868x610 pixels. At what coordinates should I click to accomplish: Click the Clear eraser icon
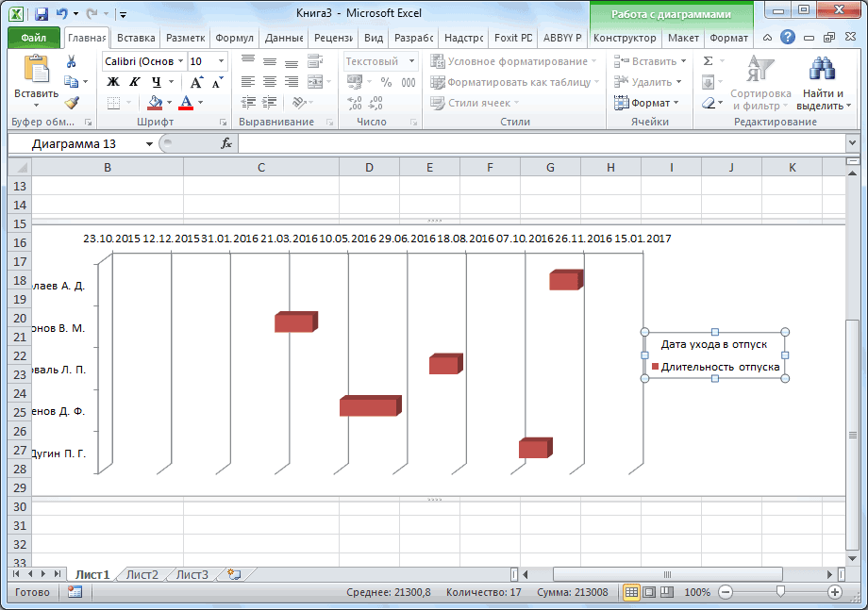tap(709, 103)
